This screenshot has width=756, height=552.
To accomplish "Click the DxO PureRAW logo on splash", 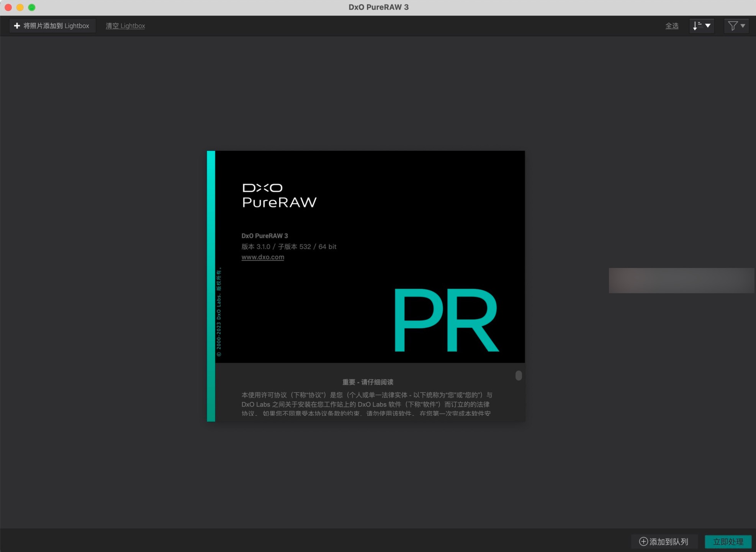I will point(279,195).
